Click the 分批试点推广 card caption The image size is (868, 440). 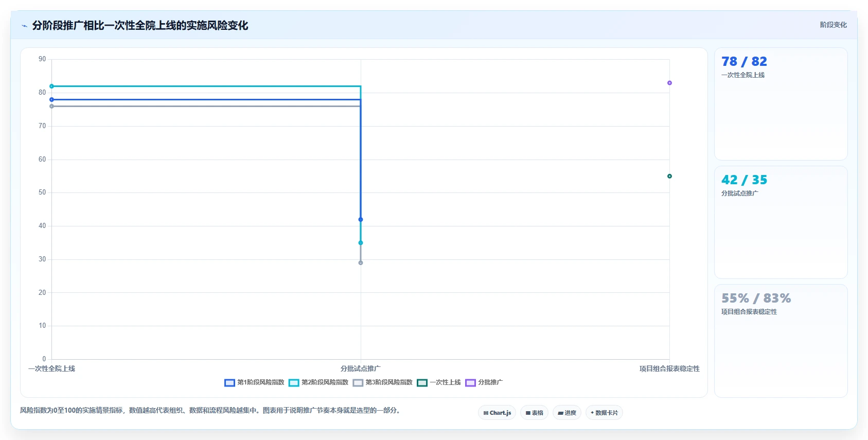coord(740,193)
